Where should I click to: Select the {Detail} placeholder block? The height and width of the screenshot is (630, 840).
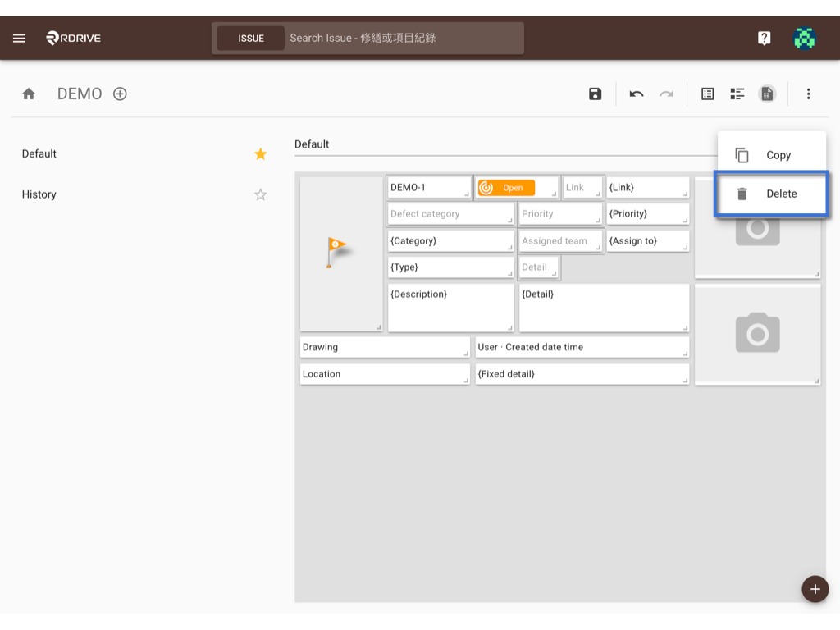604,308
